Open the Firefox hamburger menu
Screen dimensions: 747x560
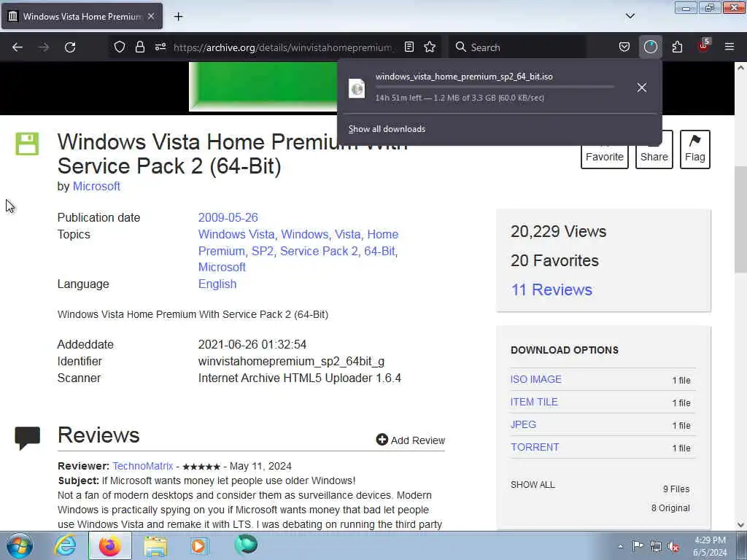[x=729, y=47]
